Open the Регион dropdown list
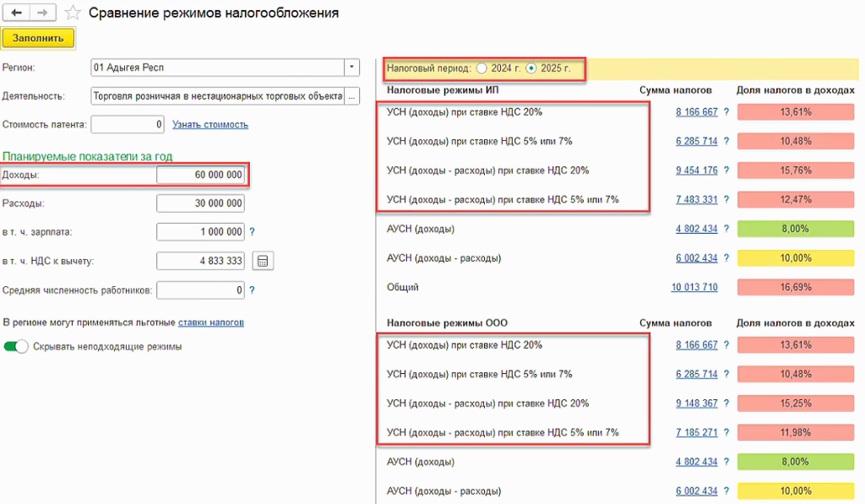 (351, 68)
